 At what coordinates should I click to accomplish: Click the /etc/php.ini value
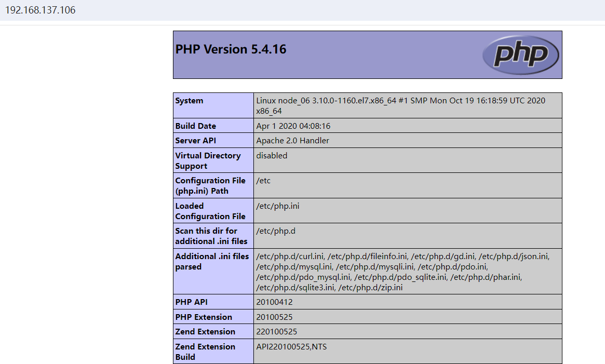(x=278, y=206)
